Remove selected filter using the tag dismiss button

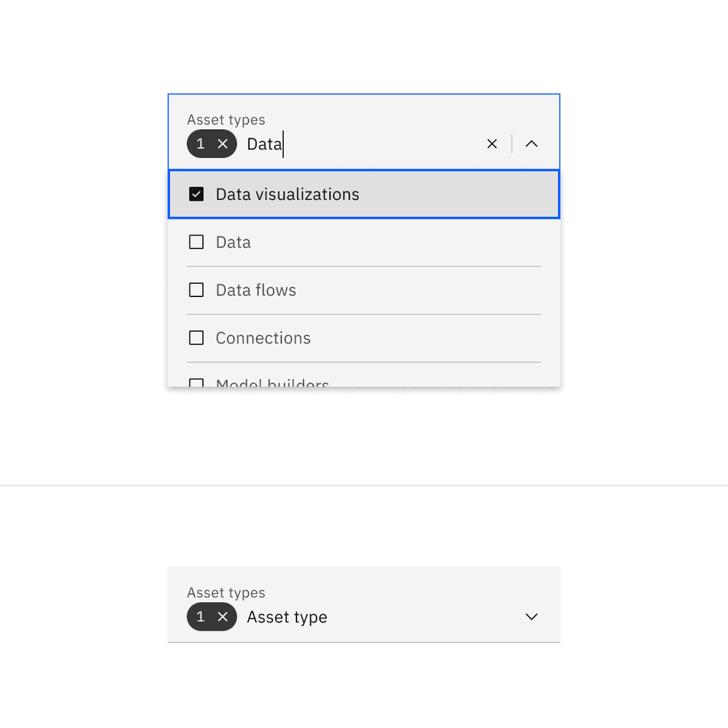[x=222, y=143]
